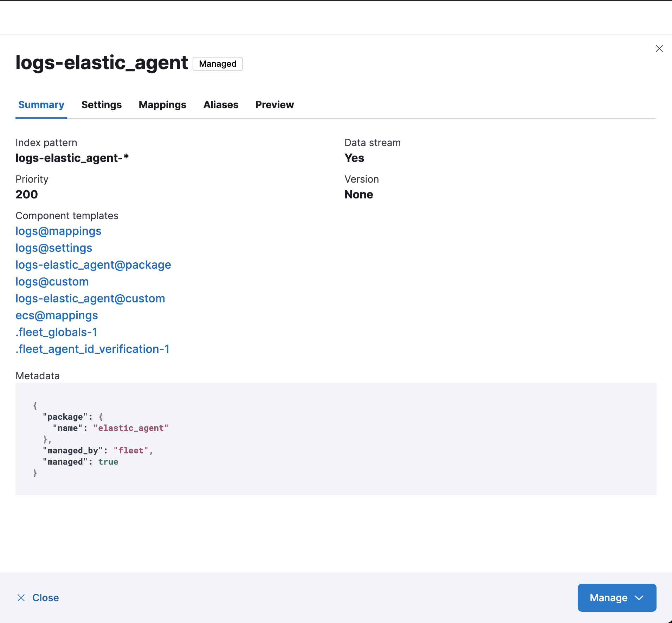The height and width of the screenshot is (623, 672).
Task: Open the logs@mappings component template
Action: 58,231
